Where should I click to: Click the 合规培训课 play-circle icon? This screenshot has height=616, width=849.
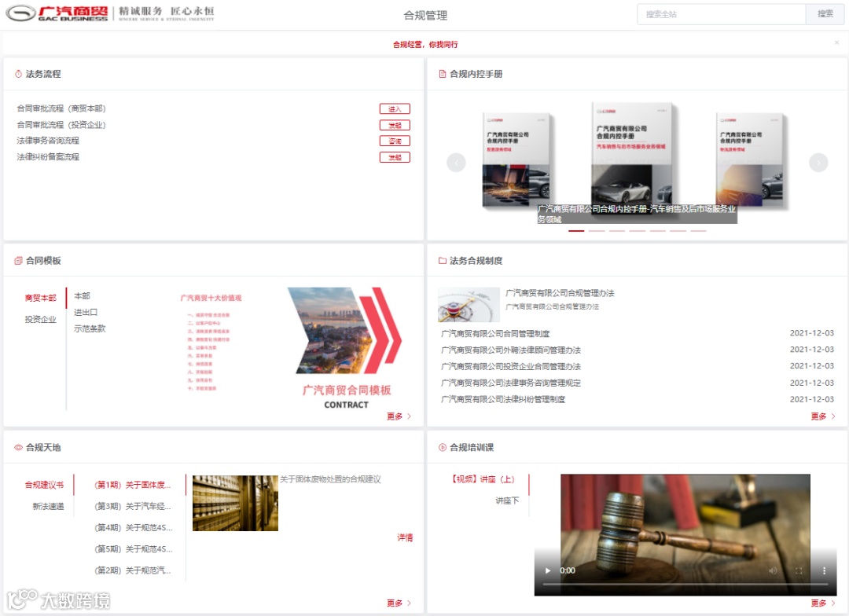443,447
